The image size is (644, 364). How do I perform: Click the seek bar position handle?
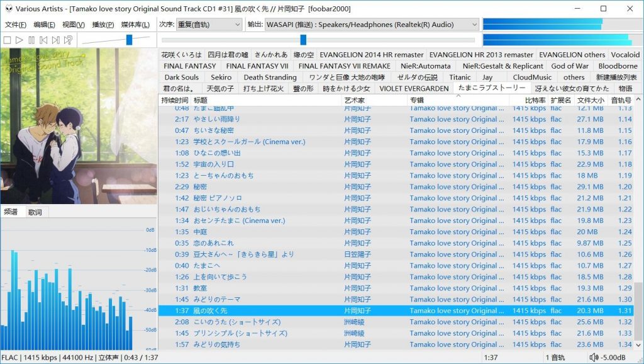tap(303, 40)
